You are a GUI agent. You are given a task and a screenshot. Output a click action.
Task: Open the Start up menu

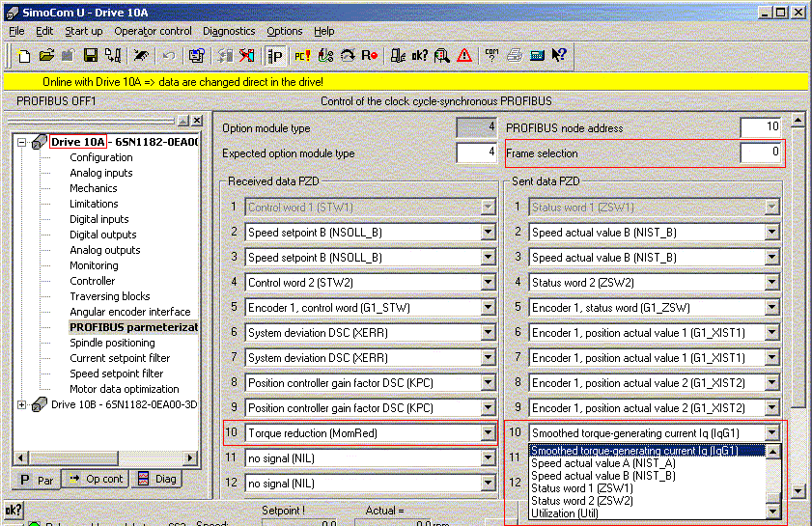[83, 31]
